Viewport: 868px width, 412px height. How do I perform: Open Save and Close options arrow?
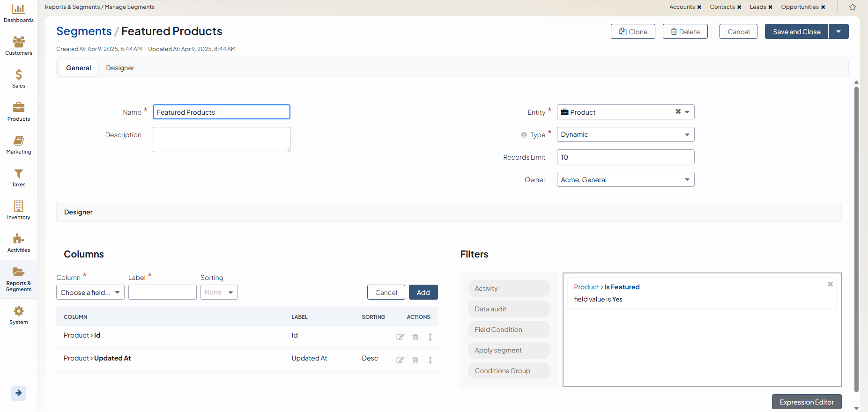(x=838, y=31)
